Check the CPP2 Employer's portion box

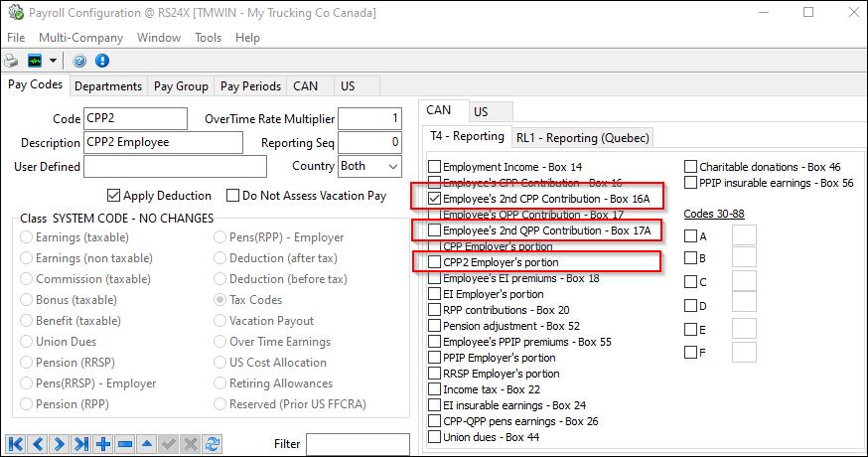(434, 262)
